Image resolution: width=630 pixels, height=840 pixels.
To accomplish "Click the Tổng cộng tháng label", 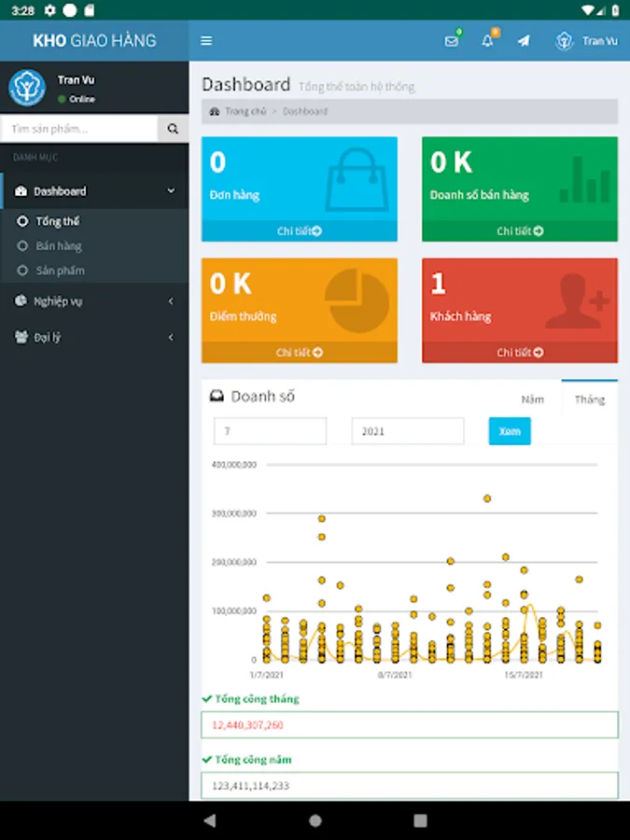I will (x=257, y=698).
